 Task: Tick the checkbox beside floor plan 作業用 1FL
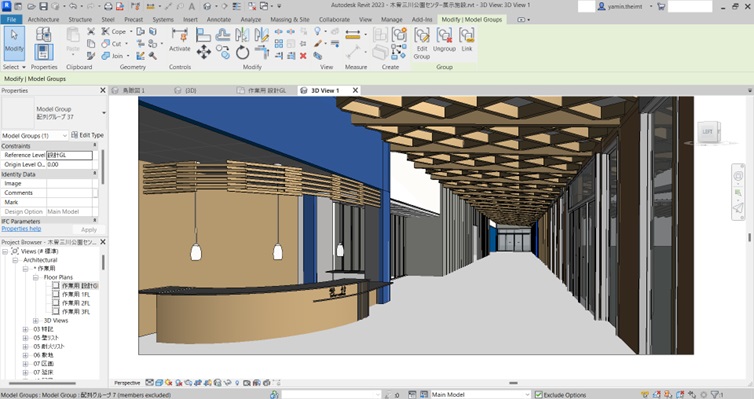56,294
